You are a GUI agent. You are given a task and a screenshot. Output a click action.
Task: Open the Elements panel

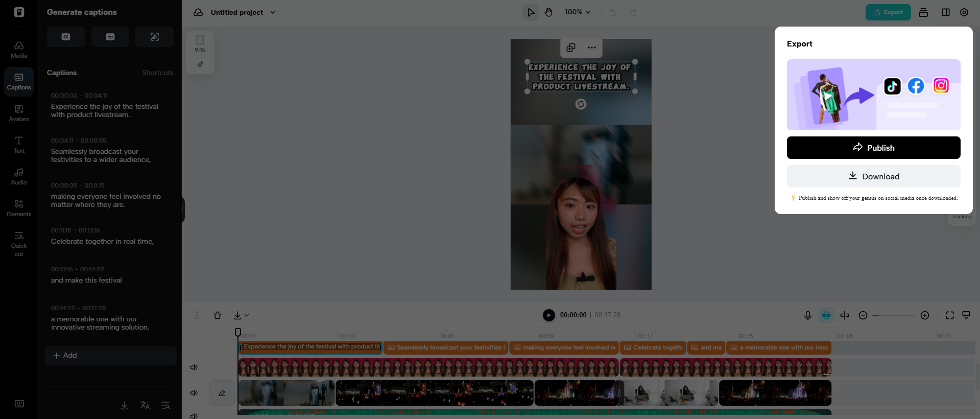[x=19, y=208]
